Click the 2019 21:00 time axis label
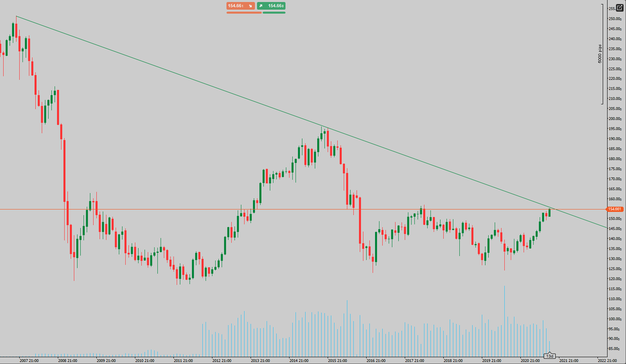Screen dimensions: 626x364 click(x=491, y=360)
